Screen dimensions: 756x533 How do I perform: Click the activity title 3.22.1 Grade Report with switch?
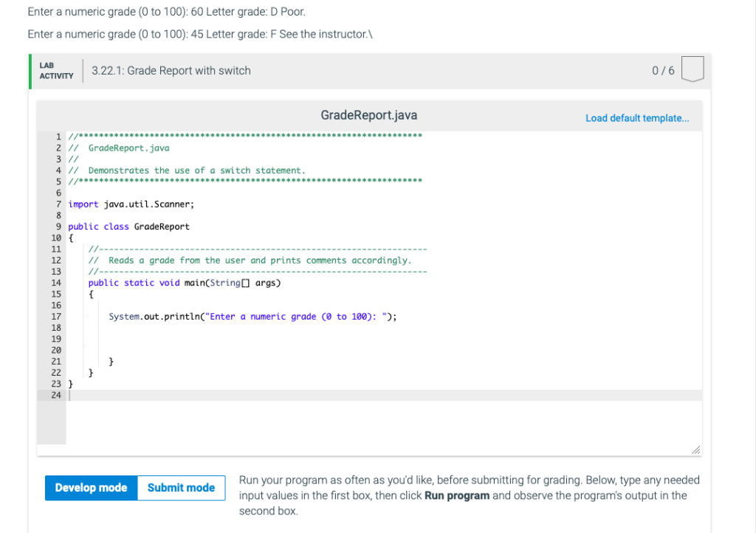[171, 70]
